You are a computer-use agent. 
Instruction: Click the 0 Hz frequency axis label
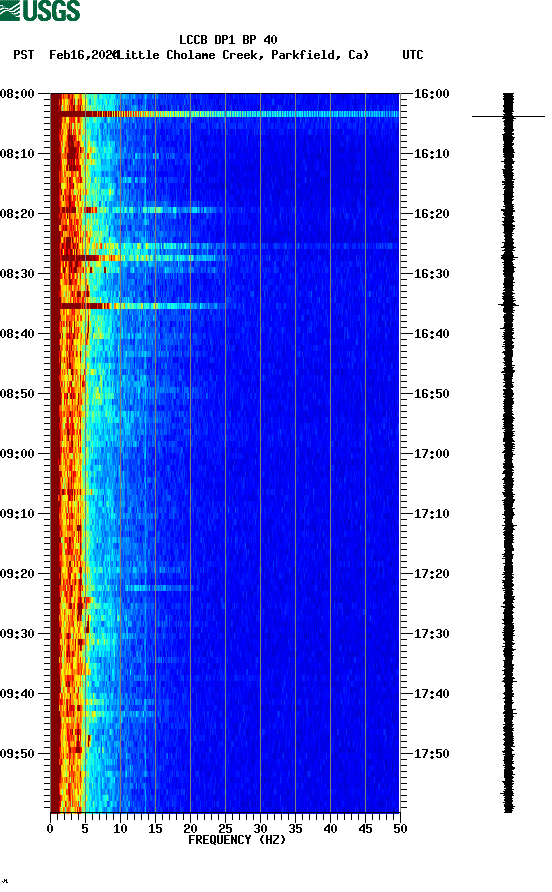[x=50, y=829]
